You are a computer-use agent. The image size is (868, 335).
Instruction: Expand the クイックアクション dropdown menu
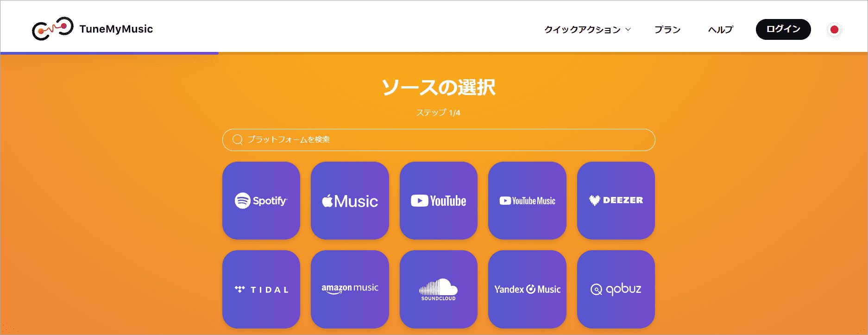click(587, 30)
